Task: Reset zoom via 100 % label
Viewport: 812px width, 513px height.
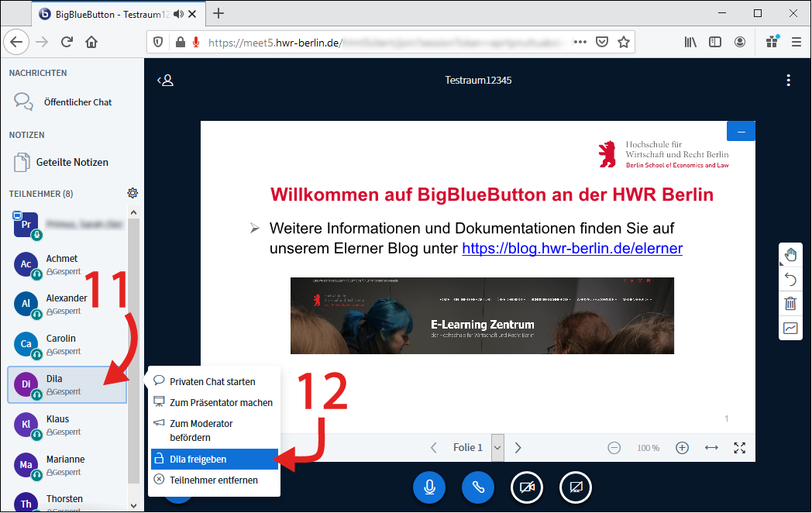Action: point(649,448)
